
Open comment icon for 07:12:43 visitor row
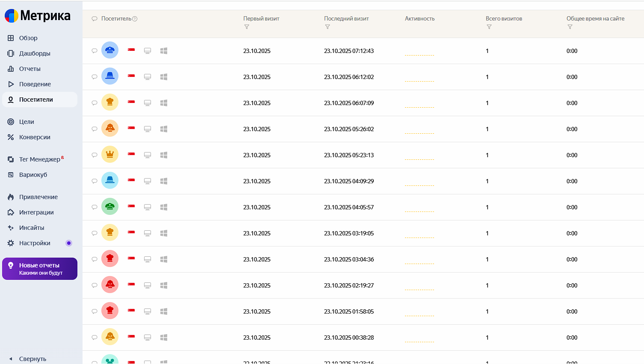pos(95,51)
